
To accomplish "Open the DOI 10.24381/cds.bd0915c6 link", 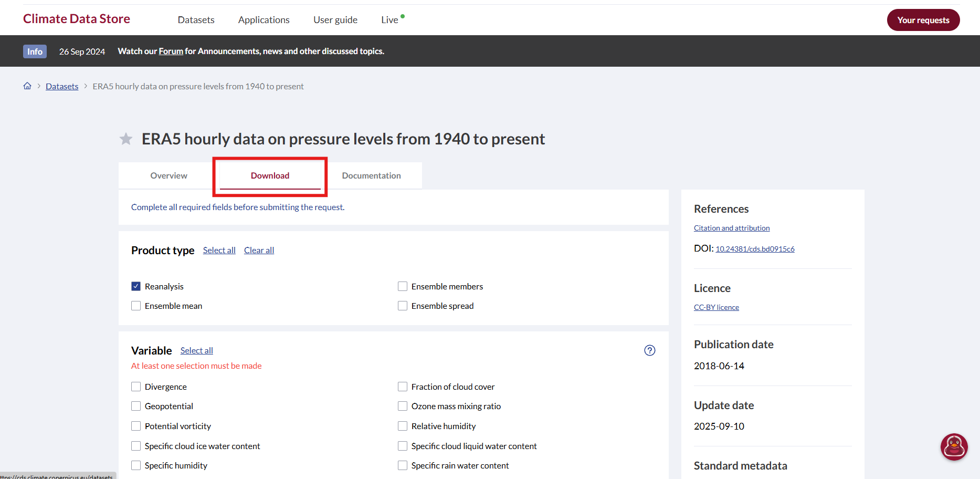I will click(x=755, y=249).
